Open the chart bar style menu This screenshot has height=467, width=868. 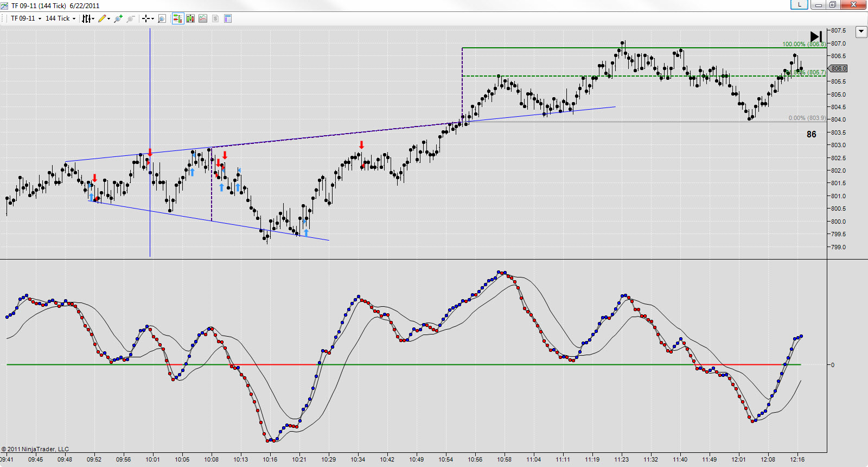(88, 18)
